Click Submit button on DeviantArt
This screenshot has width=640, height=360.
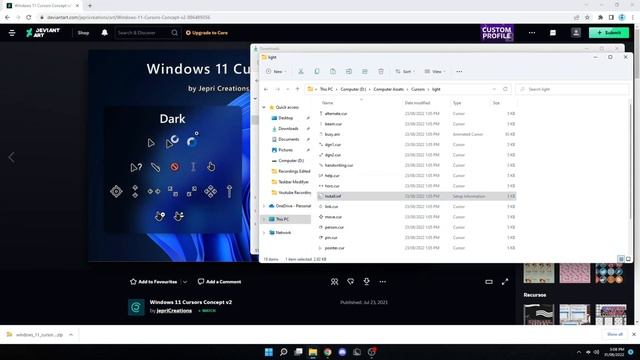point(609,33)
